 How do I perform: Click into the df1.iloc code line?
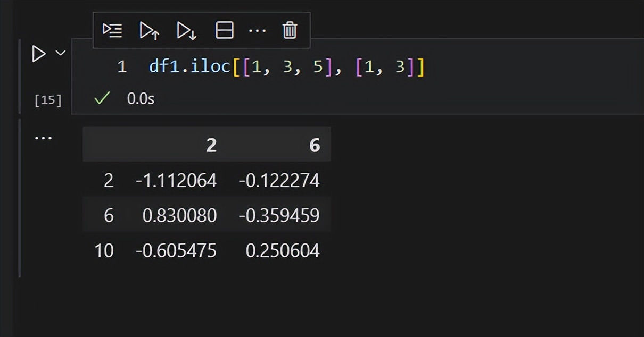(x=287, y=67)
